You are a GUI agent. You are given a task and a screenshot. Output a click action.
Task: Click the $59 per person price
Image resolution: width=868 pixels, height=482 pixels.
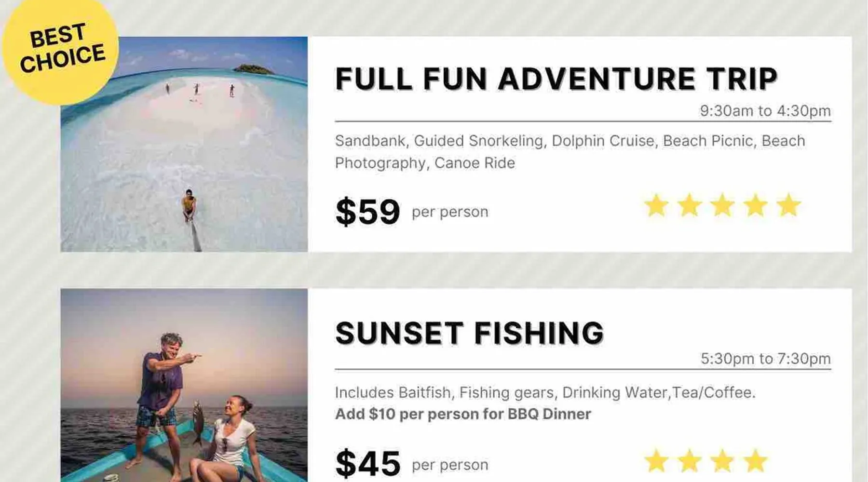368,212
